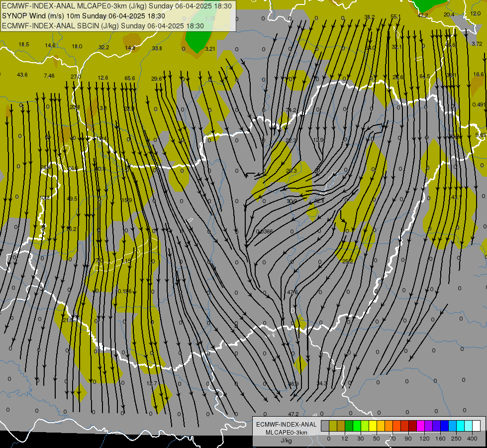
Task: Pick the cyan swatch in the legend
Action: tap(460, 426)
